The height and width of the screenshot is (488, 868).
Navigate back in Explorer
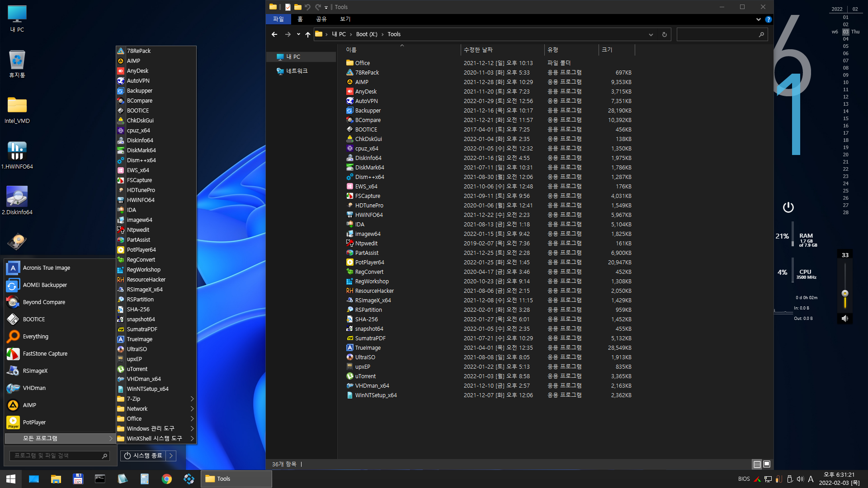(x=274, y=34)
